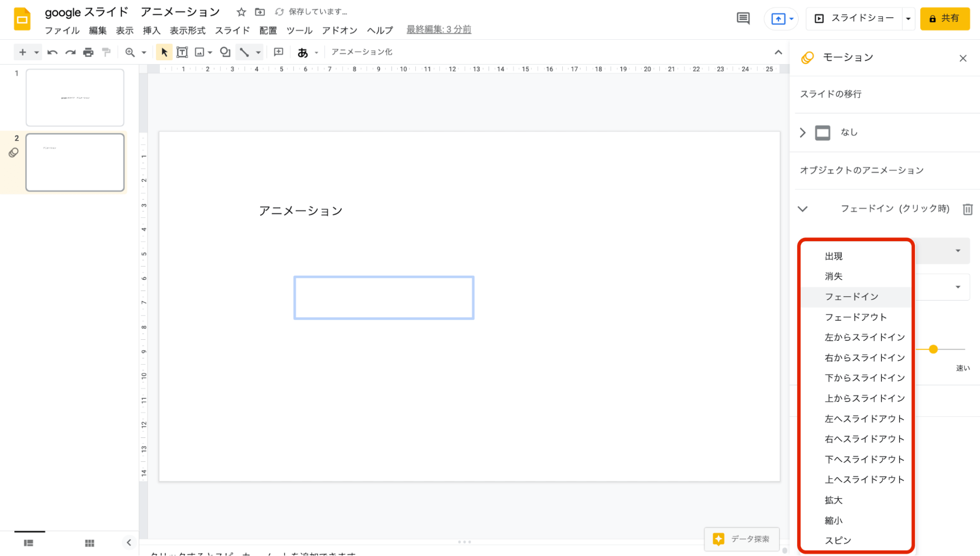The height and width of the screenshot is (556, 980).
Task: Open the 配置 menu
Action: pos(268,30)
